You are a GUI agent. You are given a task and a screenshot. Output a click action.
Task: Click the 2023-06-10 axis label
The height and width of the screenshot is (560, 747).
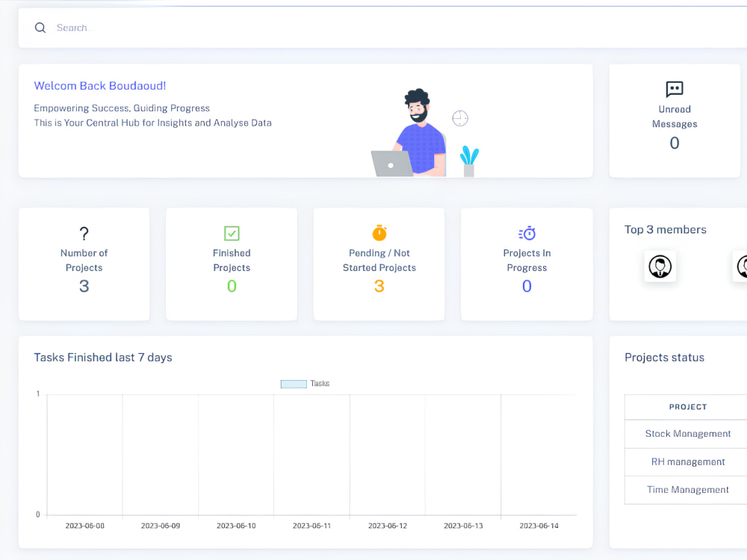[236, 526]
